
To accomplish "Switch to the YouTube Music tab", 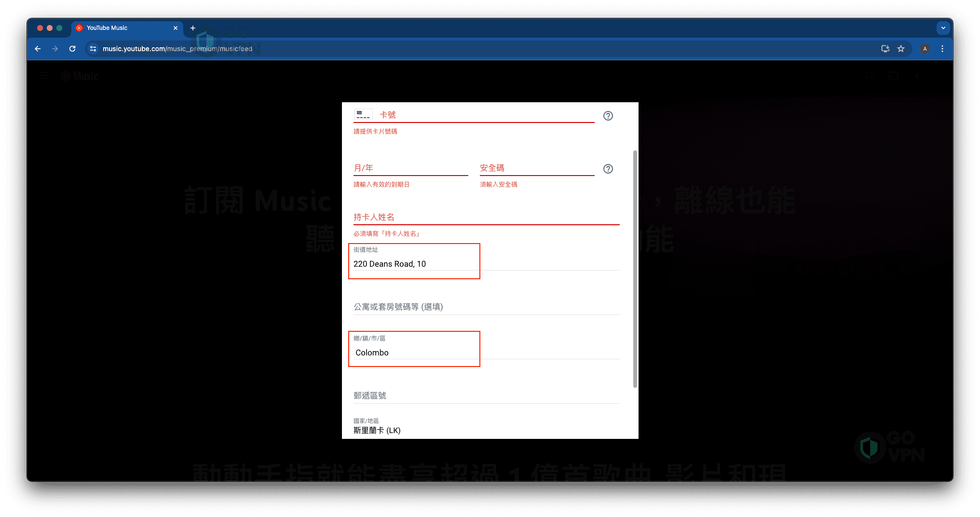I will point(127,28).
